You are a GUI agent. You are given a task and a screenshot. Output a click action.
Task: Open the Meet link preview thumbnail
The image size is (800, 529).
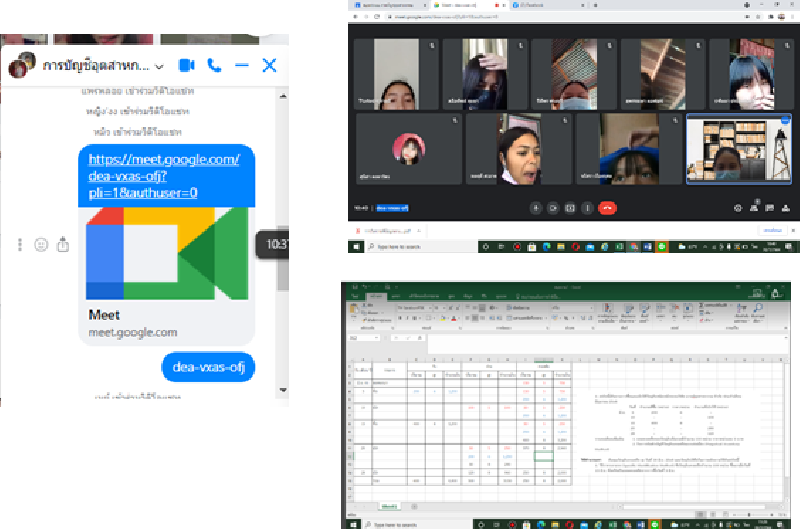point(166,253)
